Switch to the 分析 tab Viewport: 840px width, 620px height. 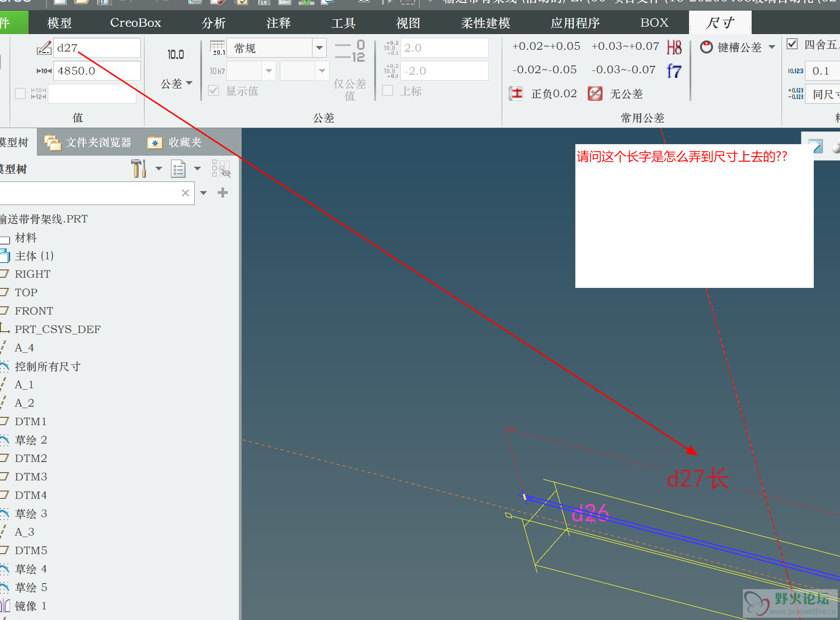click(x=214, y=23)
